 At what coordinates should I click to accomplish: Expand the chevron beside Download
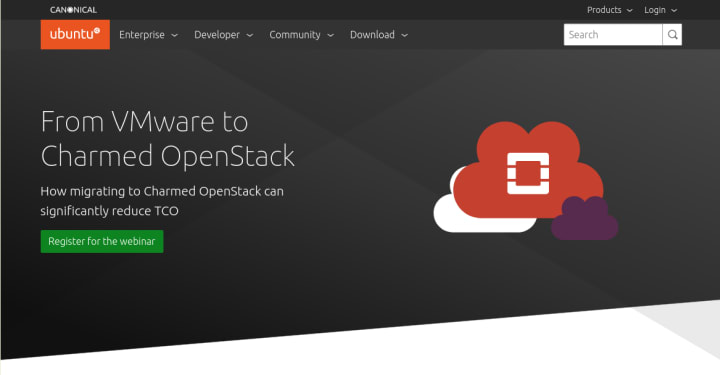tap(405, 35)
